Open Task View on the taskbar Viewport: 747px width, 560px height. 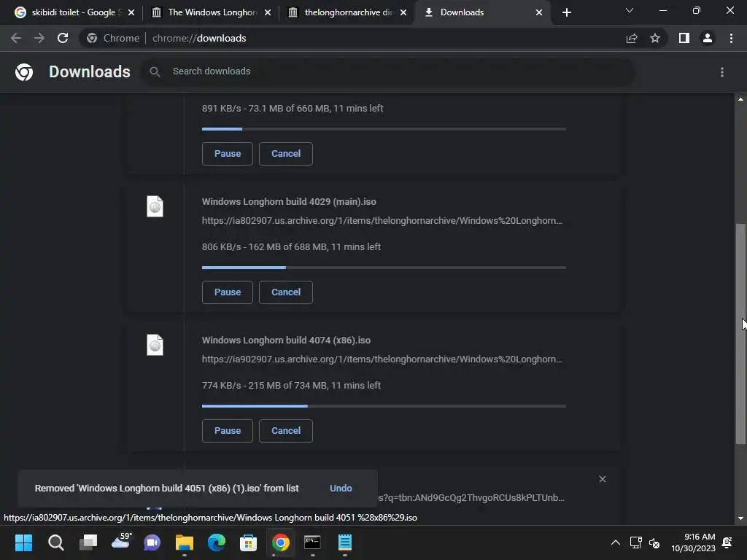pos(88,542)
